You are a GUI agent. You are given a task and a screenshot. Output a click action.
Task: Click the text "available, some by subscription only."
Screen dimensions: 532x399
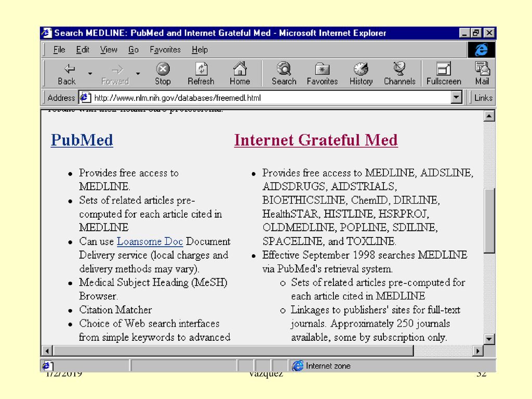(369, 337)
